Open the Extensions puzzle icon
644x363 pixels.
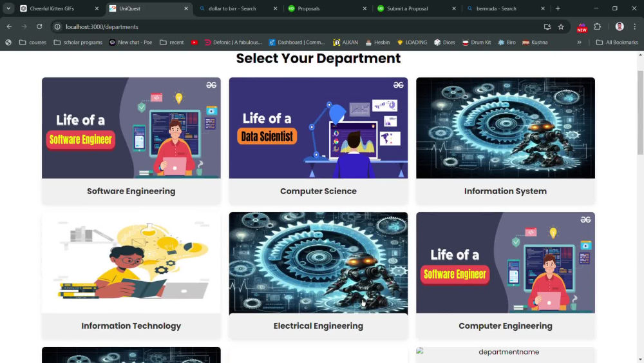coord(598,26)
